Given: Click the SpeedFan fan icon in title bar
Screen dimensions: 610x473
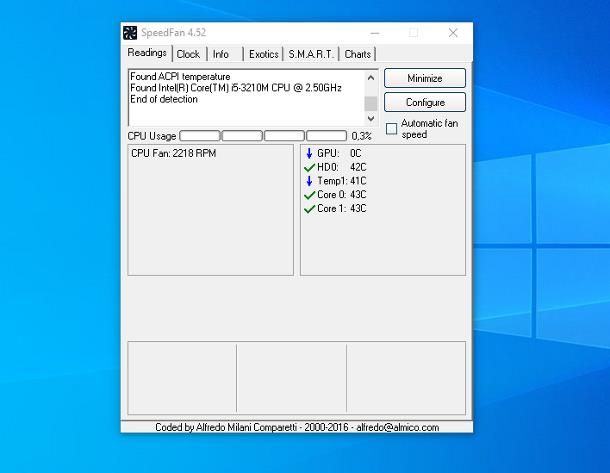Looking at the screenshot, I should click(x=130, y=33).
